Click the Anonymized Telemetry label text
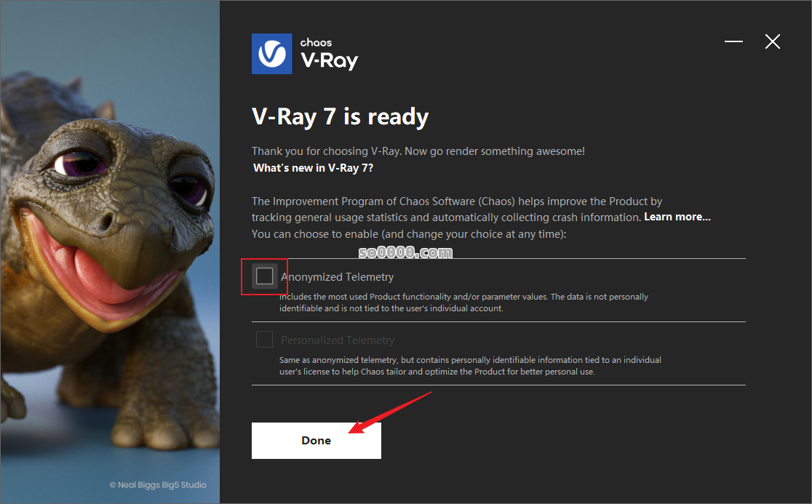The height and width of the screenshot is (504, 812). (x=337, y=277)
